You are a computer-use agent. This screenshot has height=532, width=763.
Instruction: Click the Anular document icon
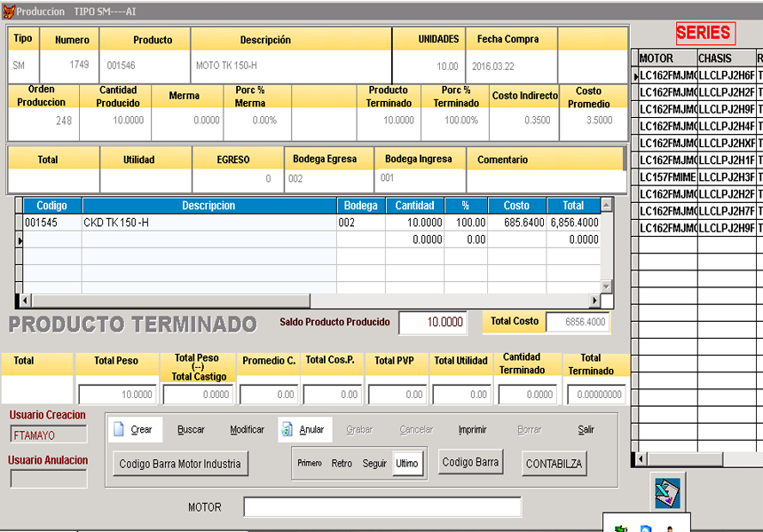tap(287, 430)
